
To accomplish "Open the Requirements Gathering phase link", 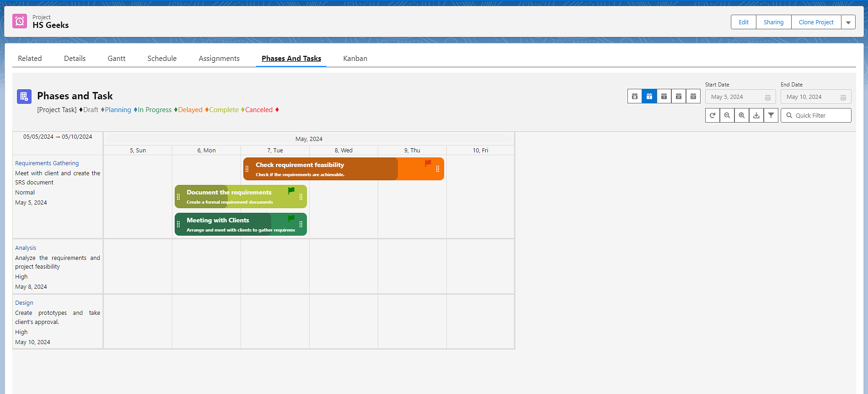I will (47, 163).
